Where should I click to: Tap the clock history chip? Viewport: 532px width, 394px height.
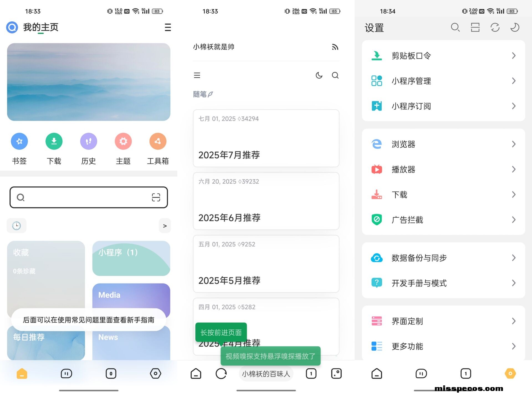[x=17, y=226]
